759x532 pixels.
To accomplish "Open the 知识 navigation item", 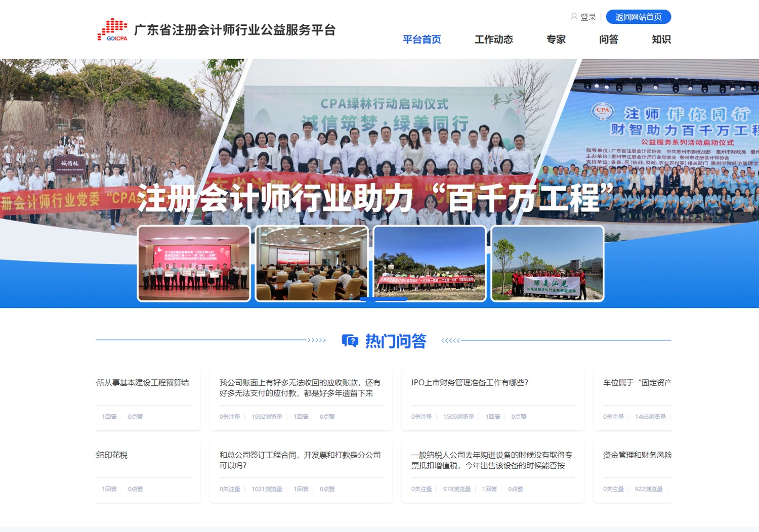I will (661, 39).
